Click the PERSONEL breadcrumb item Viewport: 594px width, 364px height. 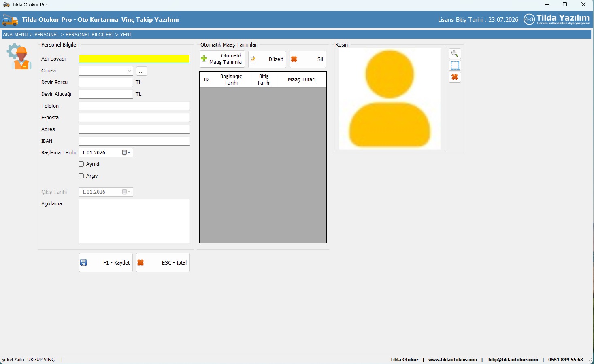(47, 35)
